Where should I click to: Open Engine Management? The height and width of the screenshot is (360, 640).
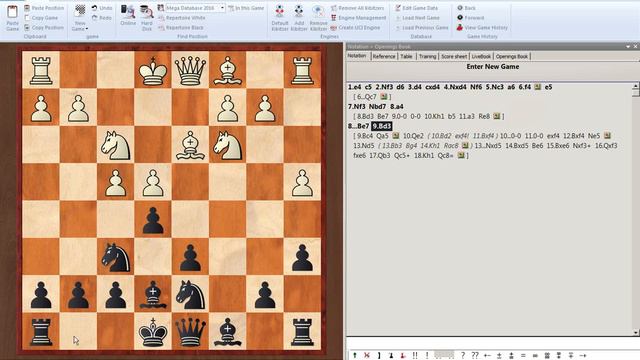tap(358, 18)
